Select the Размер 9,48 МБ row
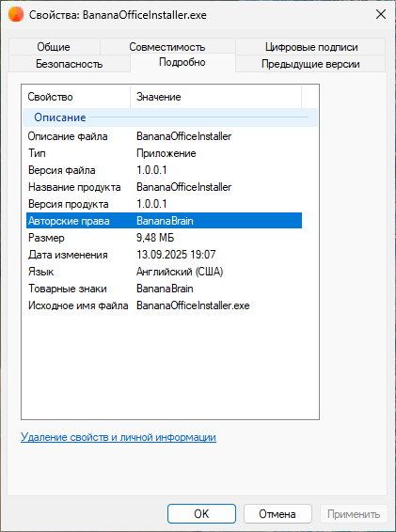The image size is (396, 532). point(164,238)
